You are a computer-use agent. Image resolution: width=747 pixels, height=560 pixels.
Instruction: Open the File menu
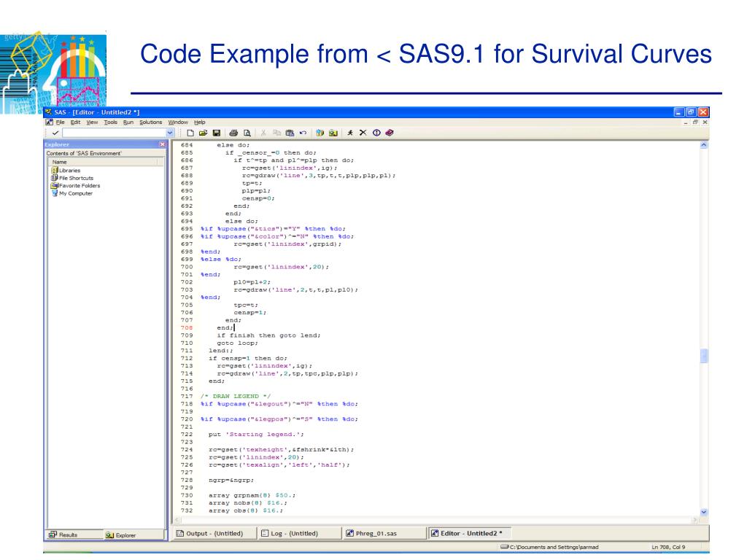tap(61, 122)
